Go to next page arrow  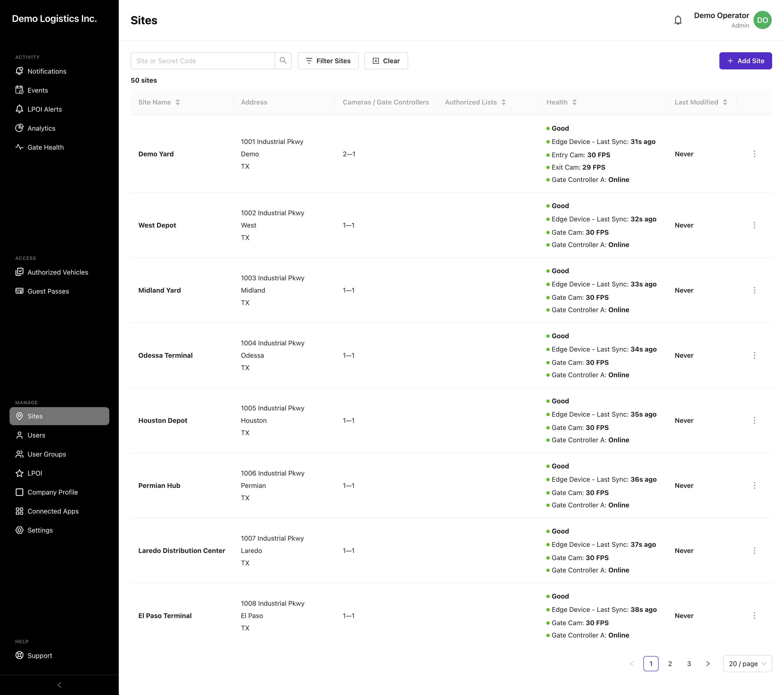coord(708,664)
